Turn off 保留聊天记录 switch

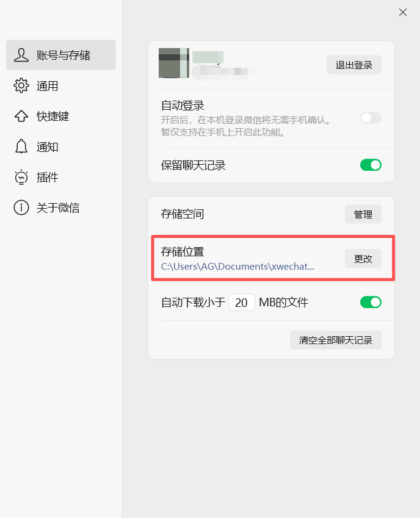[x=371, y=165]
